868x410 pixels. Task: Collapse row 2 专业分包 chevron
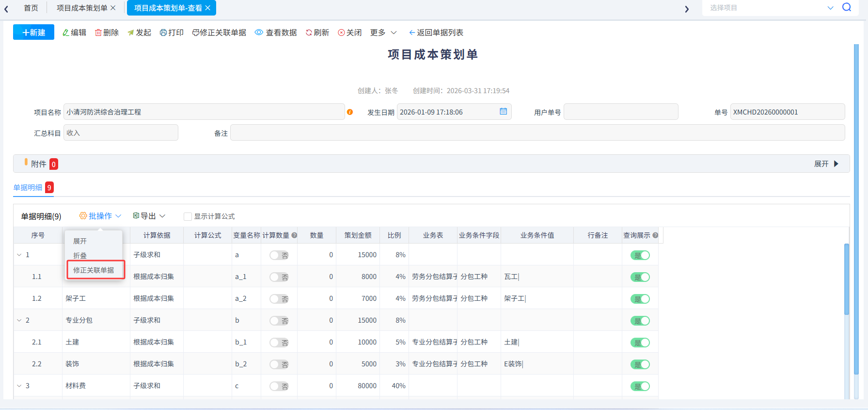click(19, 320)
